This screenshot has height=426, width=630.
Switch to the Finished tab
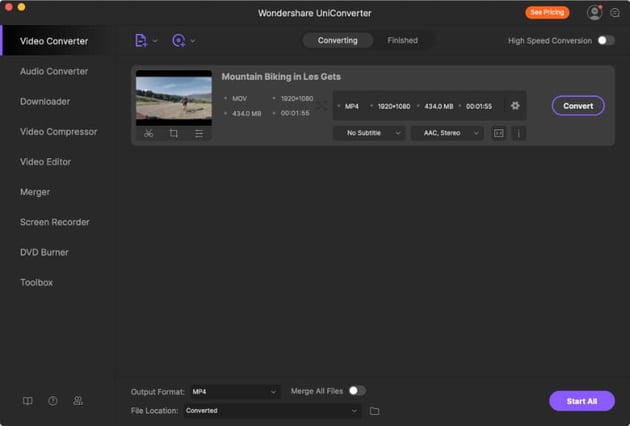coord(403,41)
